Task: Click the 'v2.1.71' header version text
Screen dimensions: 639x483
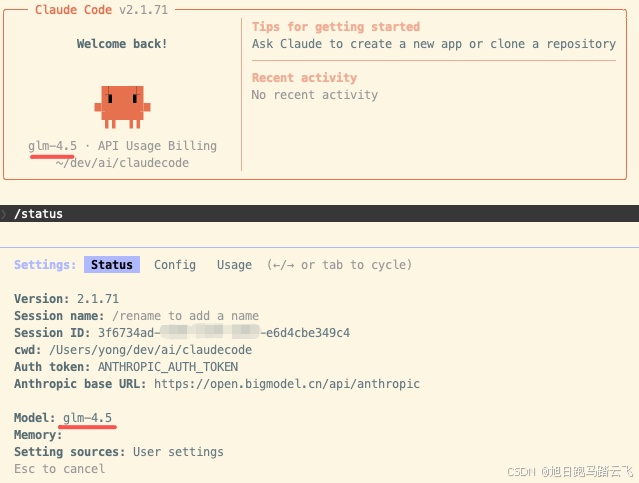Action: (143, 9)
